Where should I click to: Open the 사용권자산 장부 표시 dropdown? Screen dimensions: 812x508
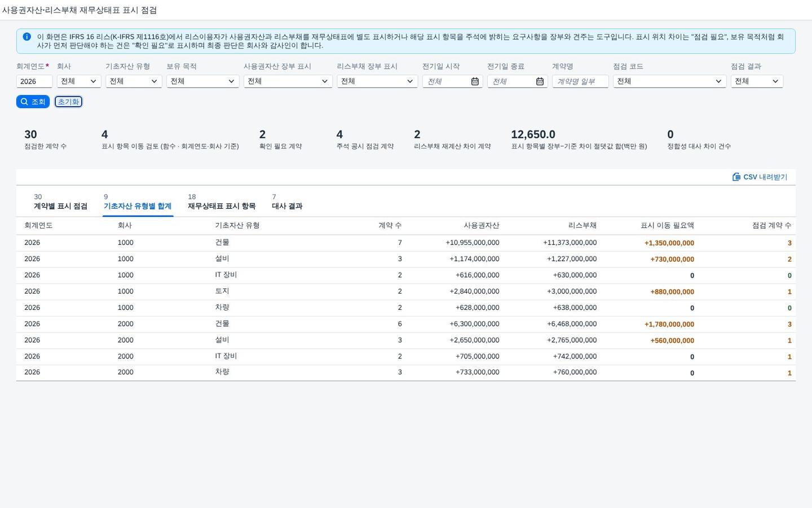coord(288,81)
